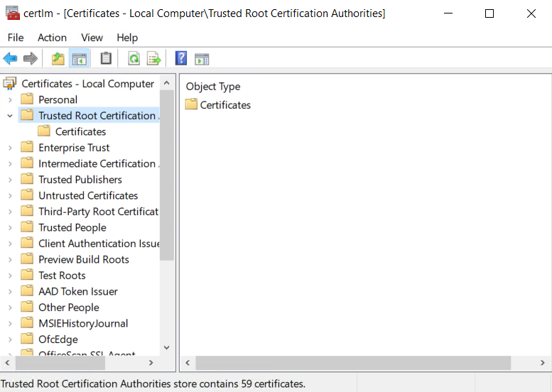Click the Certificates folder icon in right pane
The height and width of the screenshot is (392, 552).
(191, 104)
